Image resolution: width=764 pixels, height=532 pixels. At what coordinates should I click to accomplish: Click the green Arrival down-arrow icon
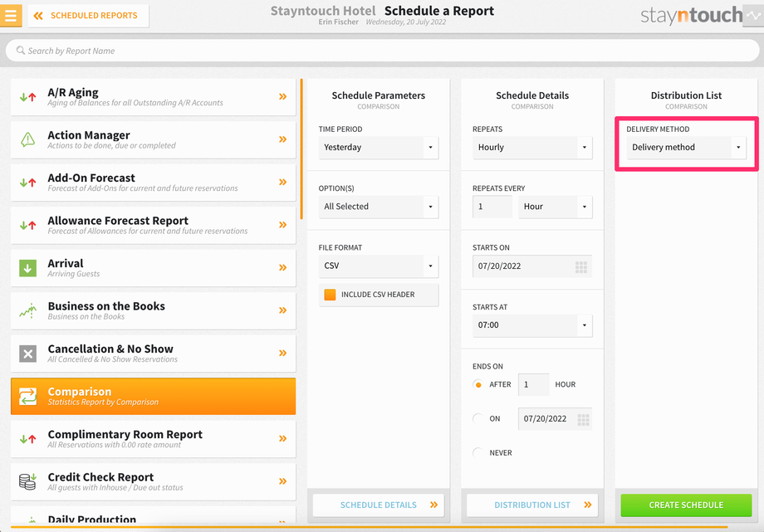27,268
